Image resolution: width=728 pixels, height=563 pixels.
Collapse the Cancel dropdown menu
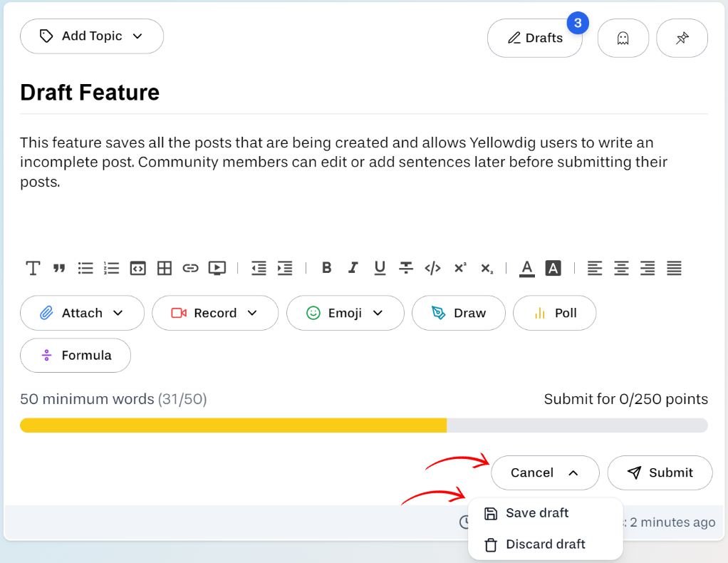pos(545,473)
